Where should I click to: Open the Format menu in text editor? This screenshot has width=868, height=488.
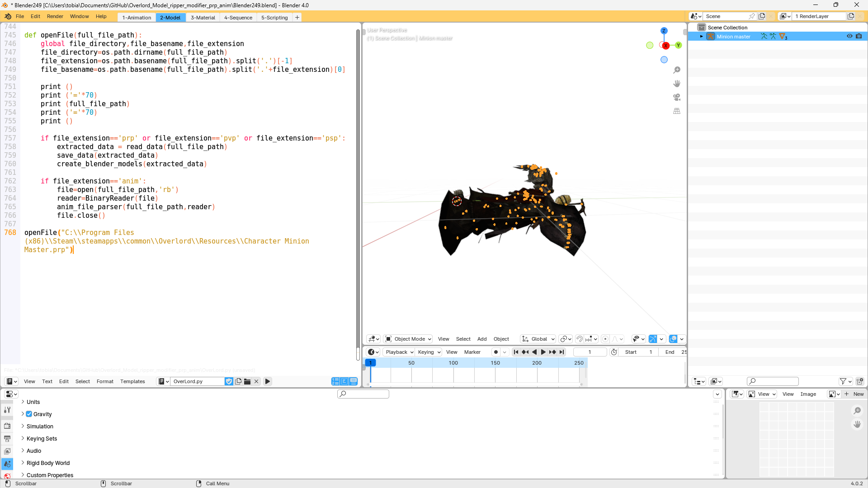point(105,381)
